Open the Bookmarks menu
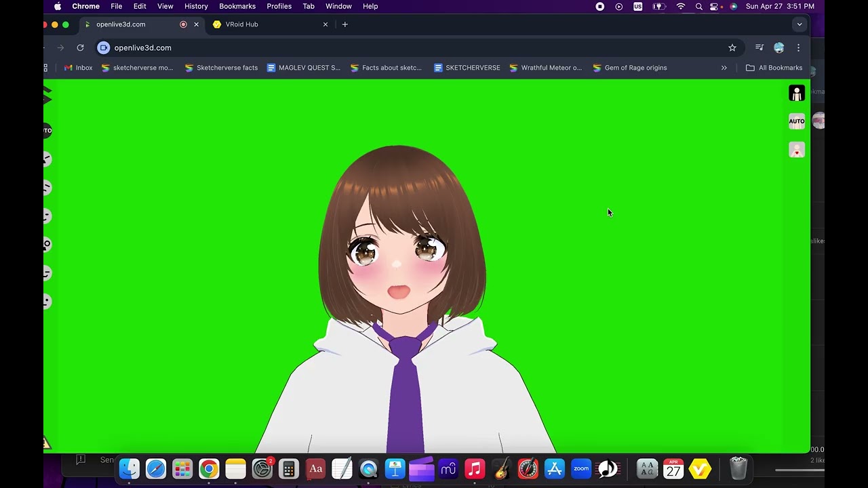The height and width of the screenshot is (488, 868). point(237,6)
